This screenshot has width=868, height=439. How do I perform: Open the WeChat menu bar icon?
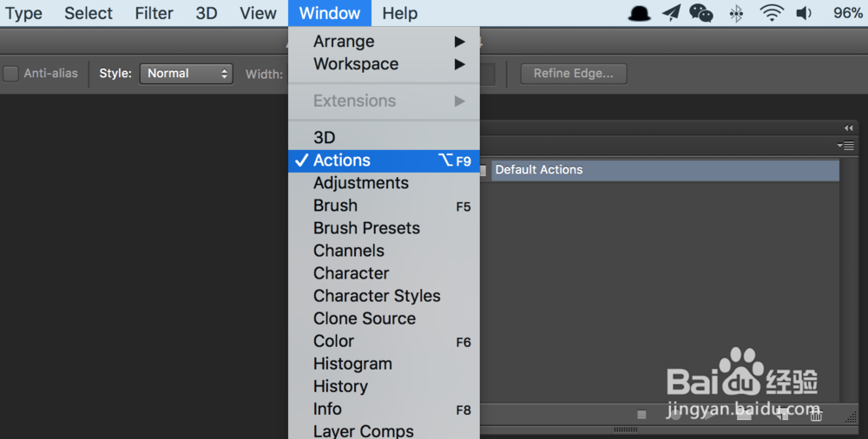click(700, 13)
